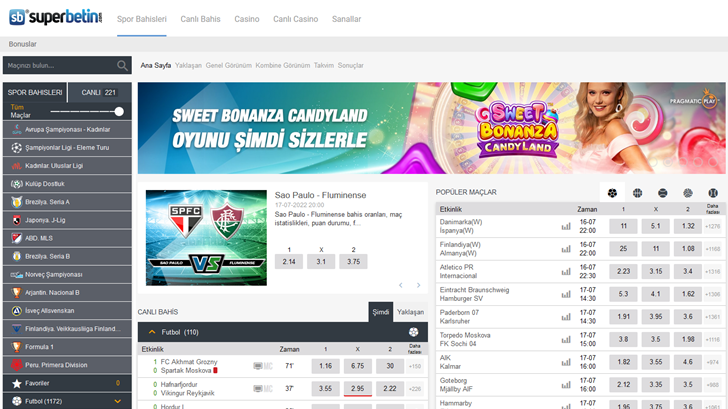Select volleyball filter icon in Popüler Maçlar
This screenshot has height=409, width=728.
coord(688,193)
